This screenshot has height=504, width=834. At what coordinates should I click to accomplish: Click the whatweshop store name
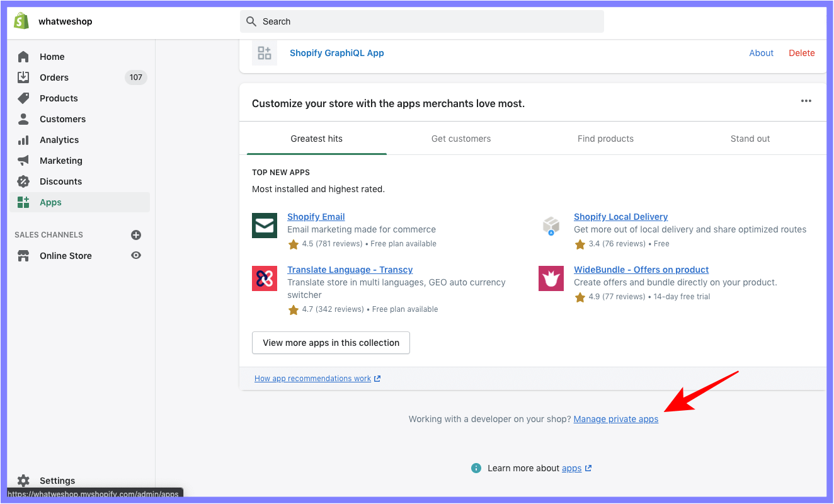click(66, 21)
